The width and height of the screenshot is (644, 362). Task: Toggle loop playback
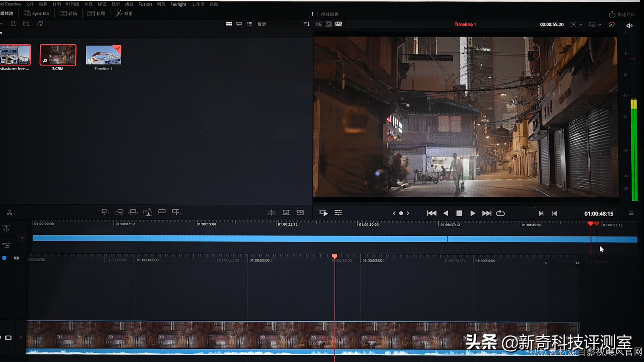point(500,213)
